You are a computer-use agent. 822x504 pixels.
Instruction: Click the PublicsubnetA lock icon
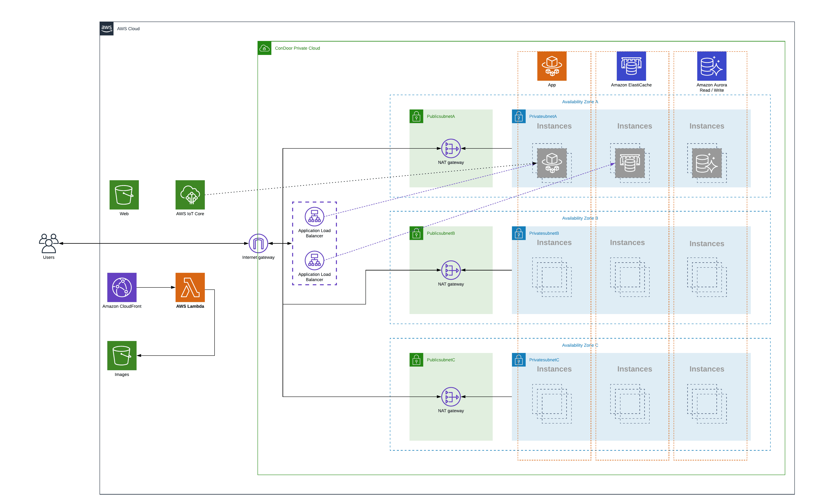click(416, 116)
